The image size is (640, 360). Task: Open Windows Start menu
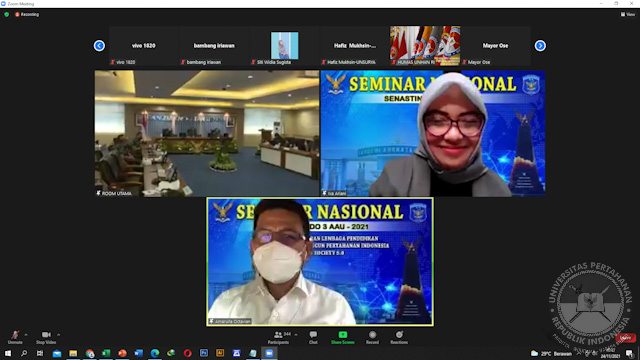(8, 353)
